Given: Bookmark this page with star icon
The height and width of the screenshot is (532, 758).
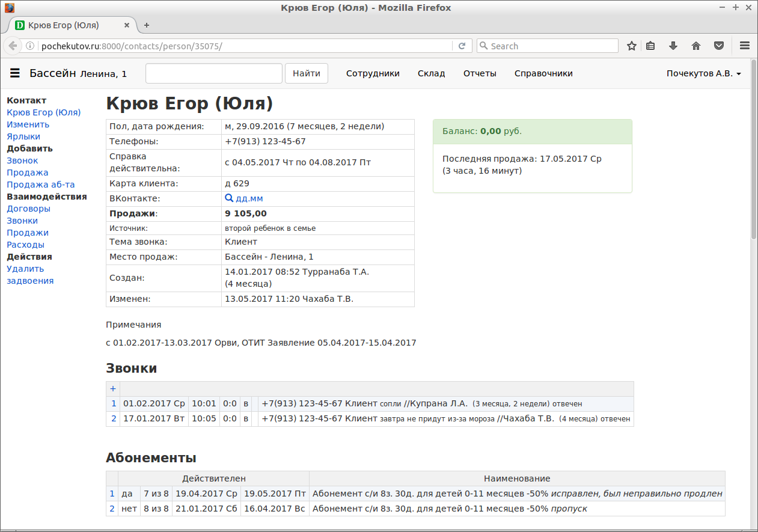Looking at the screenshot, I should click(x=631, y=46).
